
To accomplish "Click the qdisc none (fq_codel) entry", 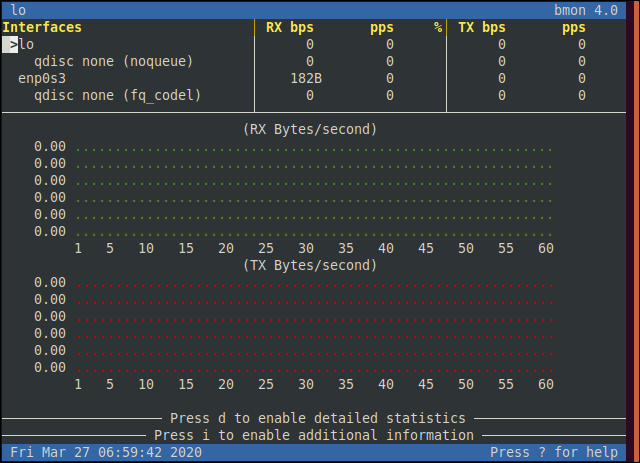I will (x=118, y=96).
